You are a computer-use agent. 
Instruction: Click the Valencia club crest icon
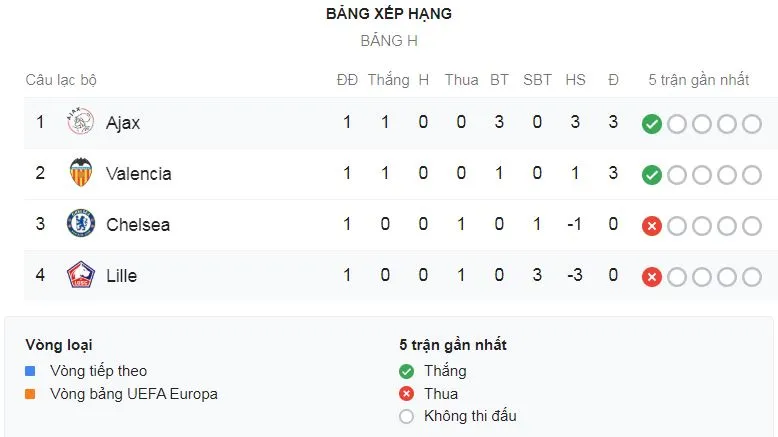(80, 173)
